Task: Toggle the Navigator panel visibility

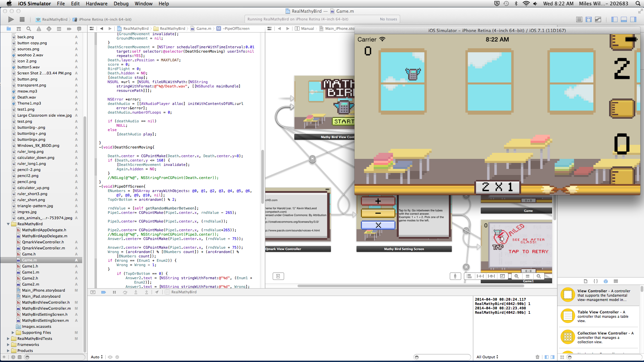Action: (614, 19)
